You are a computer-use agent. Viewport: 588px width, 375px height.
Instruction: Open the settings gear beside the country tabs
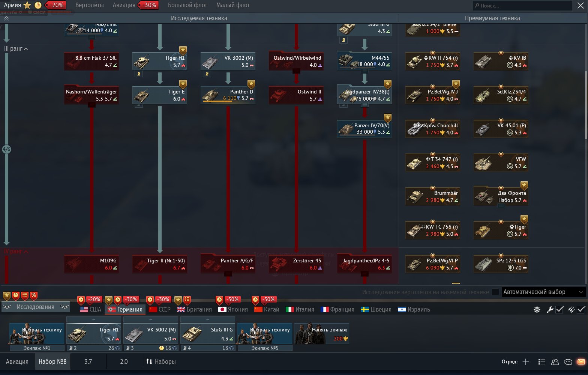[x=537, y=310]
